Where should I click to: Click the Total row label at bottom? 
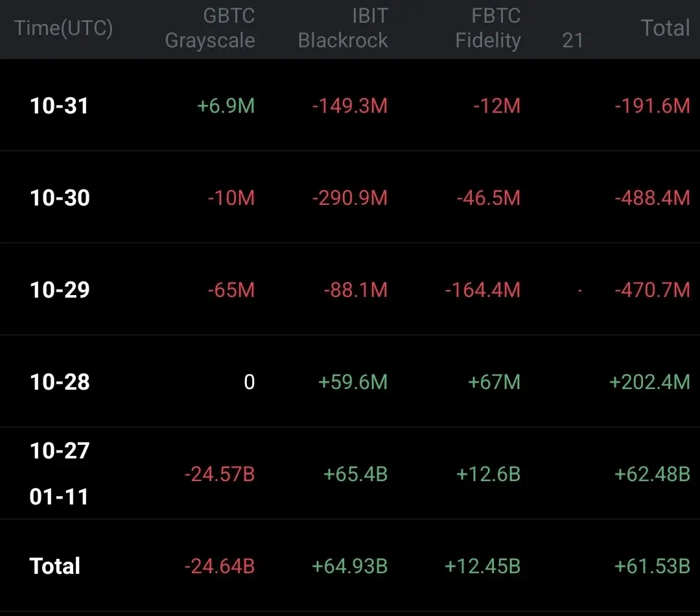click(55, 566)
